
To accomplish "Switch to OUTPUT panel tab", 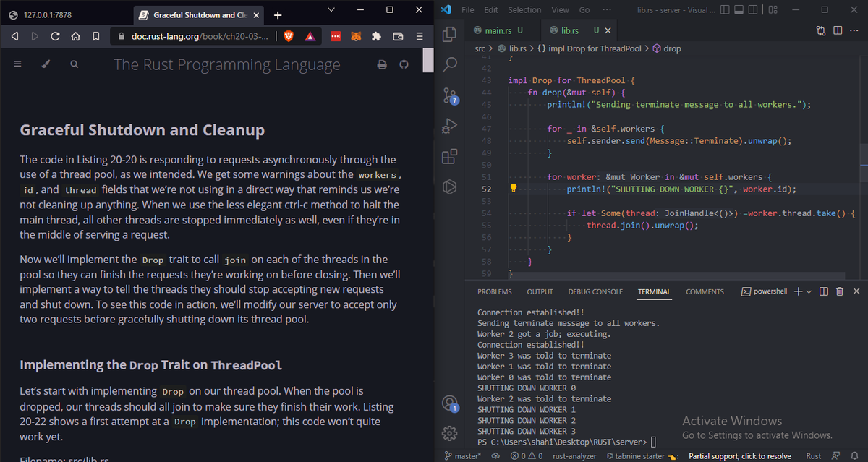I will 540,291.
